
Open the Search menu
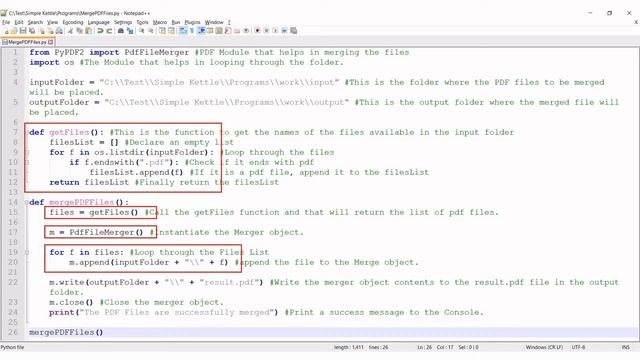[35, 22]
